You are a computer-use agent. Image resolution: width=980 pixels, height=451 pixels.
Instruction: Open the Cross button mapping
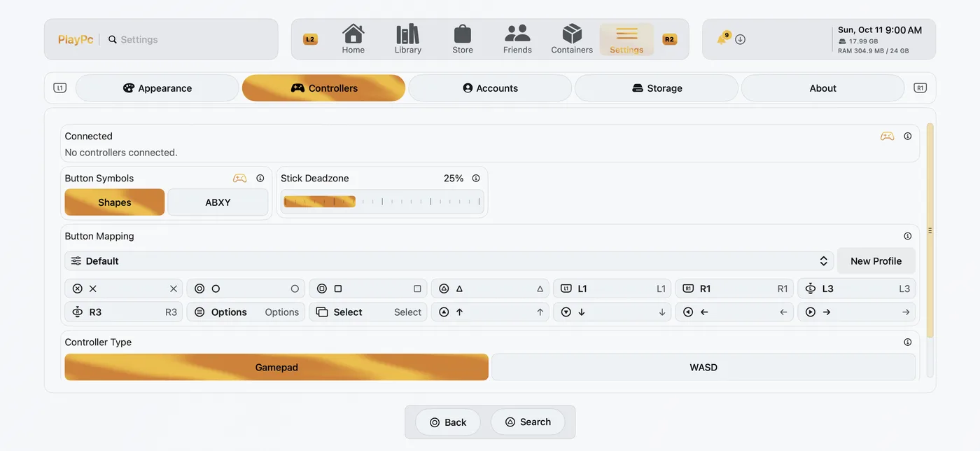pyautogui.click(x=124, y=289)
